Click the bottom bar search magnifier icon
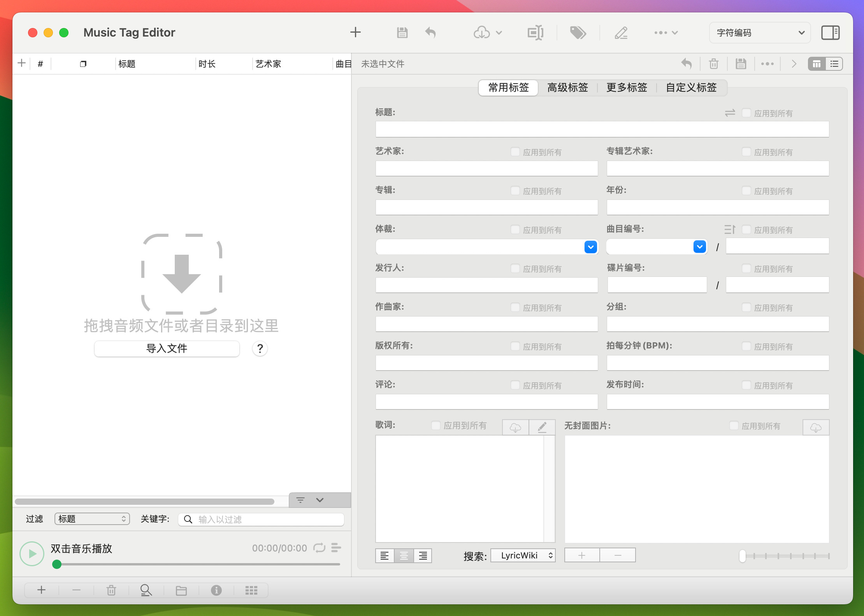The width and height of the screenshot is (864, 616). point(146,590)
